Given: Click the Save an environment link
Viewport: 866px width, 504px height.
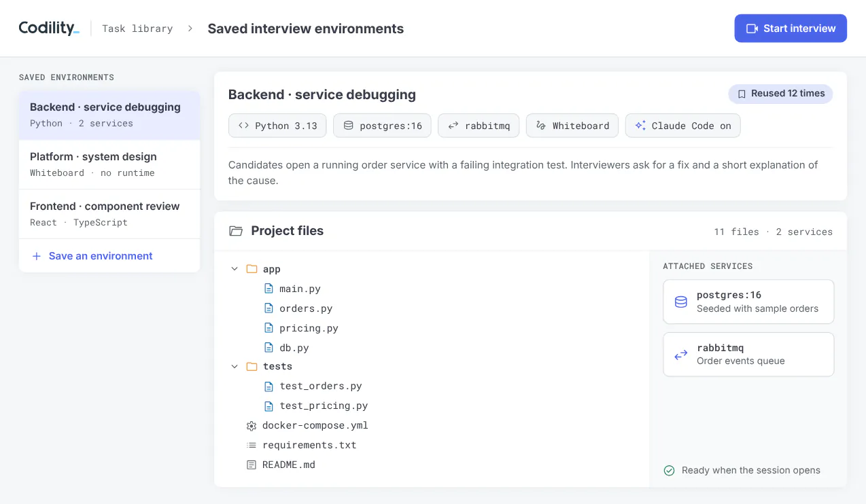Looking at the screenshot, I should click(x=101, y=256).
